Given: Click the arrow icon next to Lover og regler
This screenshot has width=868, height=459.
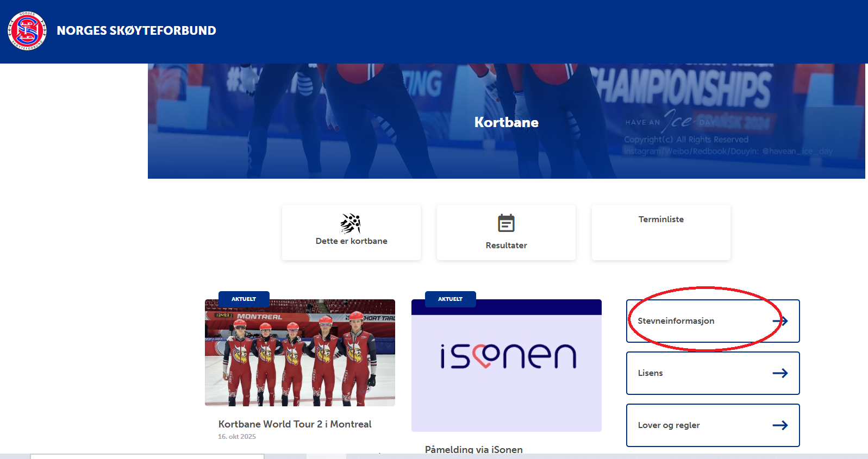Looking at the screenshot, I should [x=780, y=425].
